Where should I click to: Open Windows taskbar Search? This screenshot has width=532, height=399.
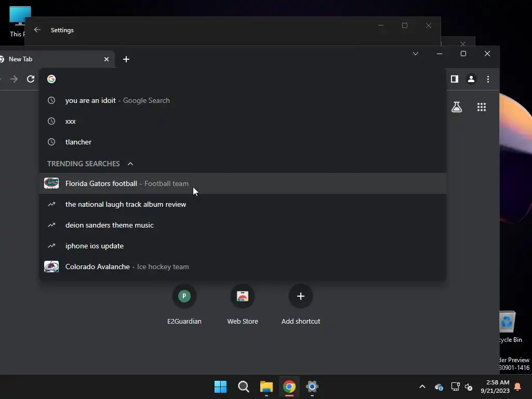(x=243, y=387)
